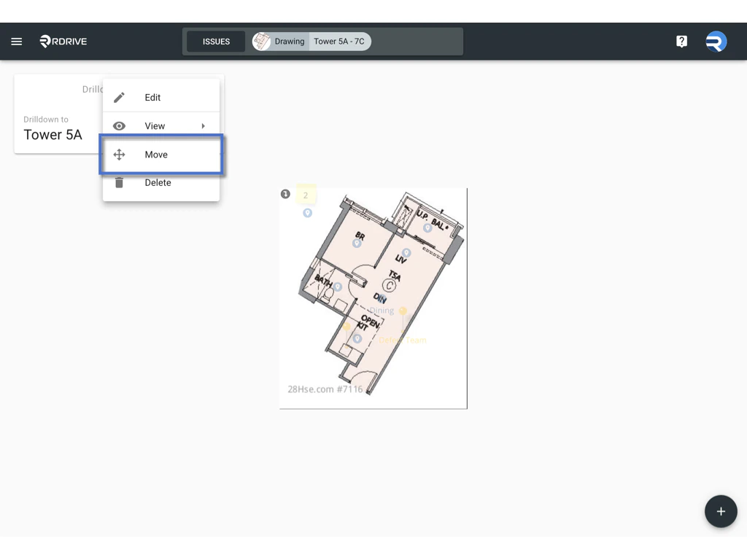Open the help question mark icon
747x560 pixels.
[x=681, y=41]
